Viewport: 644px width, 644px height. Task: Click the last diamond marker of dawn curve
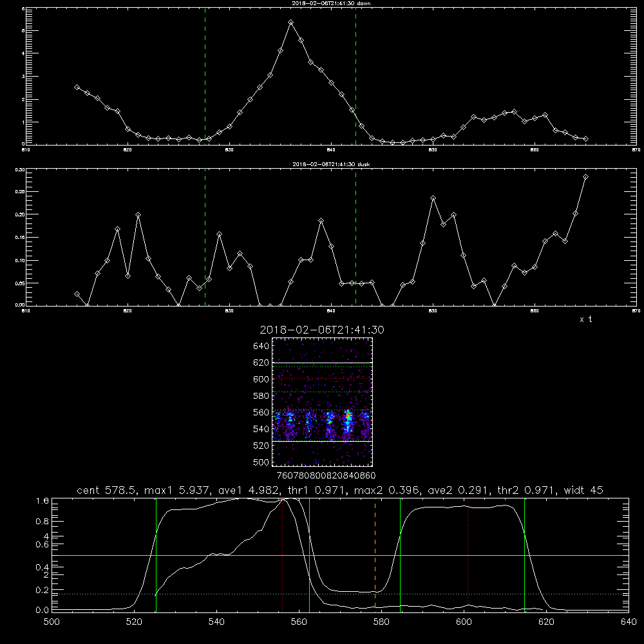585,139
